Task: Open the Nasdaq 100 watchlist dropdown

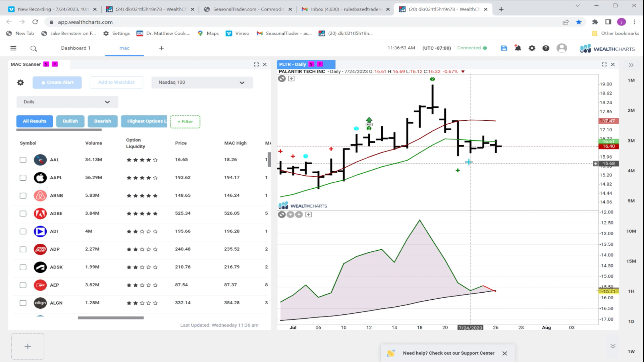Action: pos(202,82)
